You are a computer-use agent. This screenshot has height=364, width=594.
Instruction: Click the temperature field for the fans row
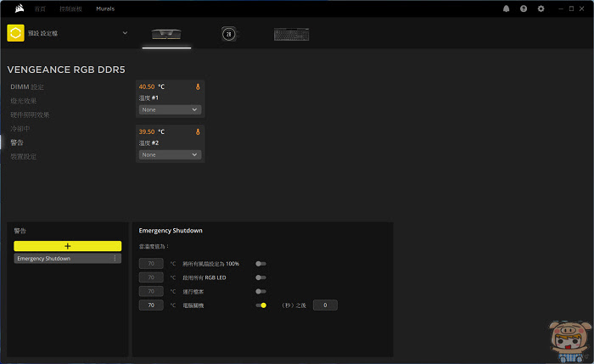151,264
